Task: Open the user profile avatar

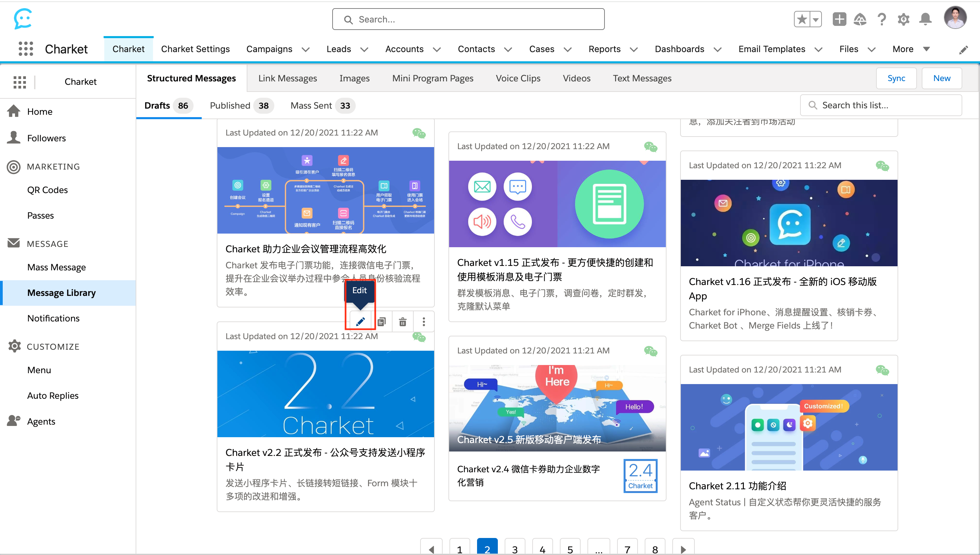Action: click(955, 17)
